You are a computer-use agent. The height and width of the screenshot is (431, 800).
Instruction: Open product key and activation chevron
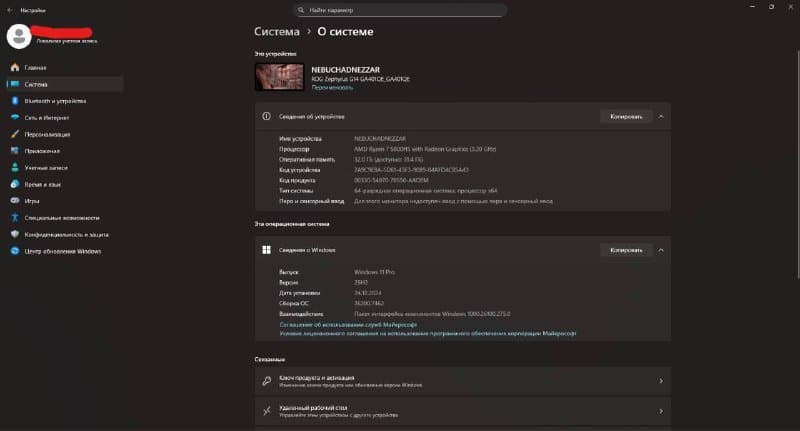[661, 381]
